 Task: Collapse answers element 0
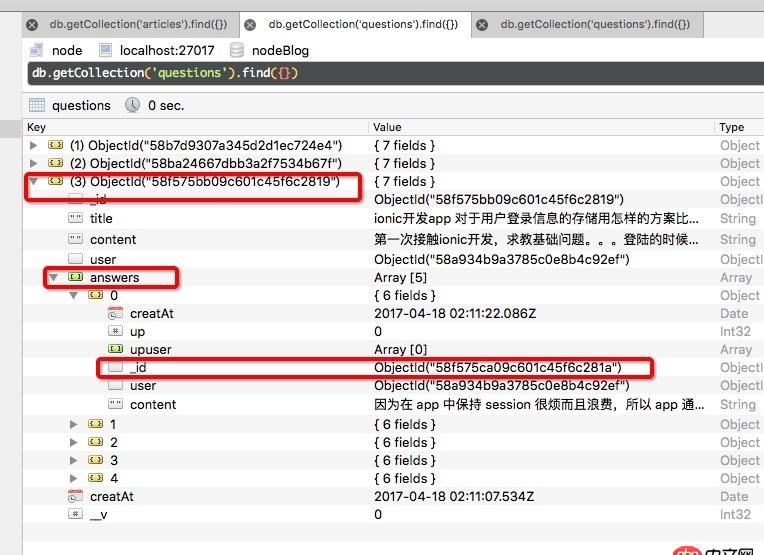pos(74,295)
